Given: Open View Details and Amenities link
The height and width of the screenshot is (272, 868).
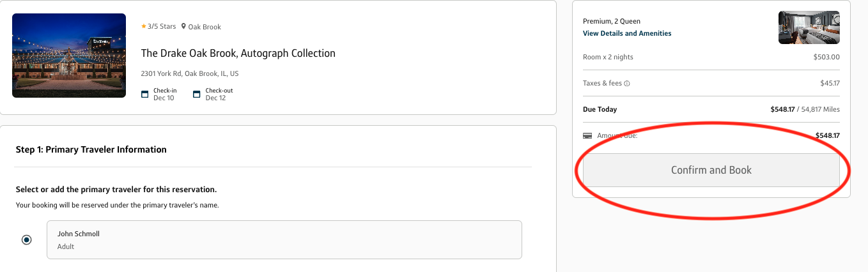Looking at the screenshot, I should (x=627, y=33).
